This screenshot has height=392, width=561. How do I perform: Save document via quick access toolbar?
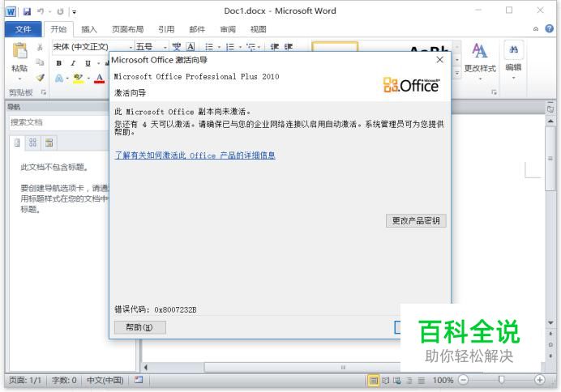[27, 11]
